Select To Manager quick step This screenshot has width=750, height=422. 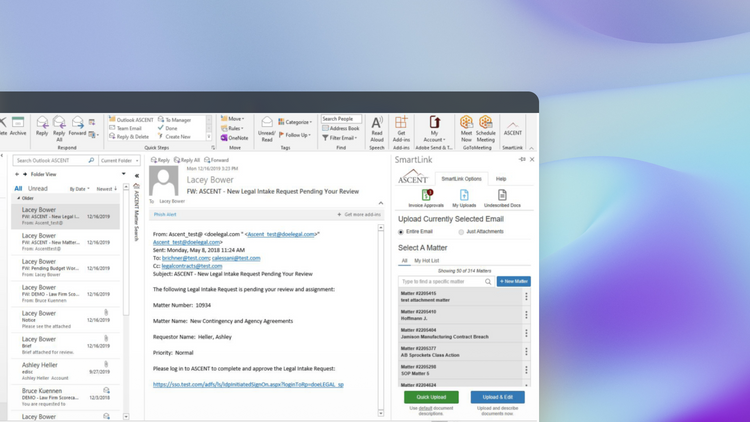click(175, 120)
